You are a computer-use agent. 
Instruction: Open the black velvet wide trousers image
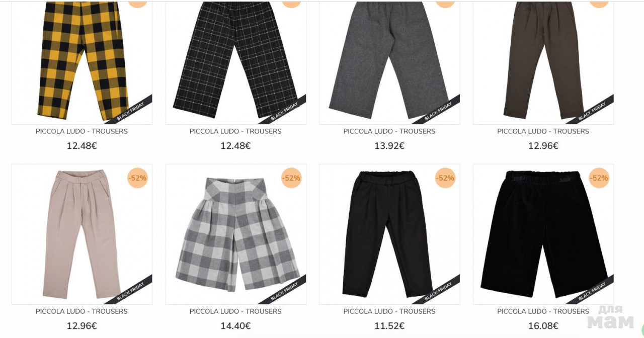pos(543,234)
